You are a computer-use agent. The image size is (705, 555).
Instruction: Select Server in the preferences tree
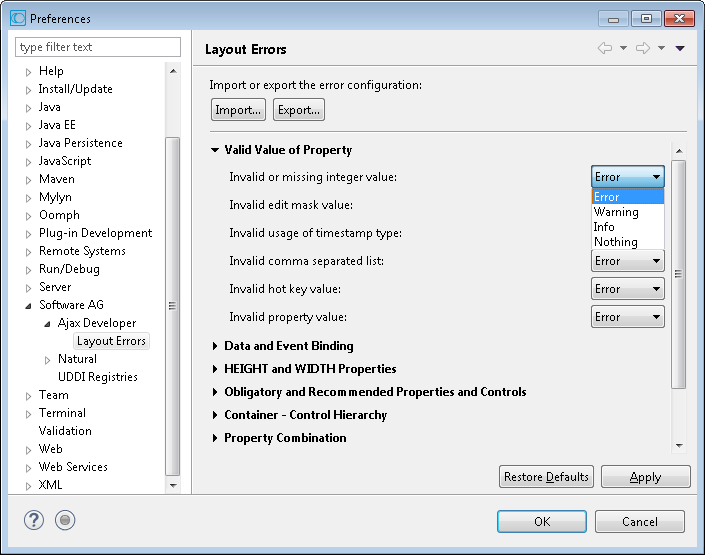[55, 287]
